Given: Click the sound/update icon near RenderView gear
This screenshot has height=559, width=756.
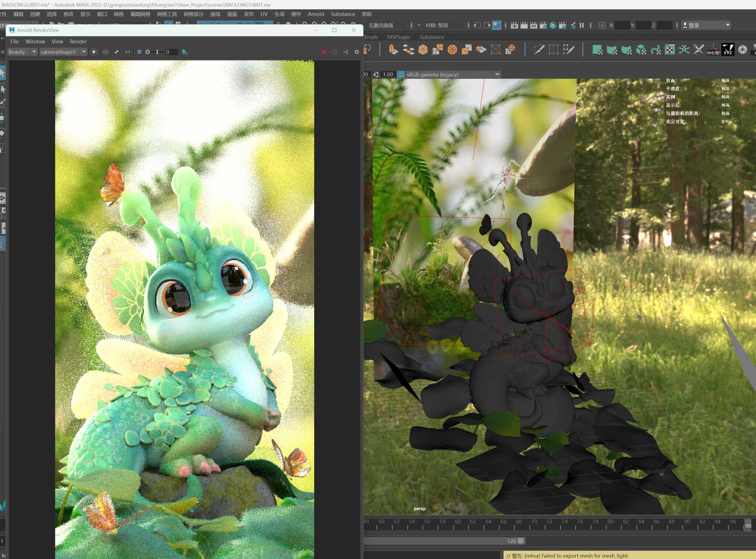Looking at the screenshot, I should point(346,52).
